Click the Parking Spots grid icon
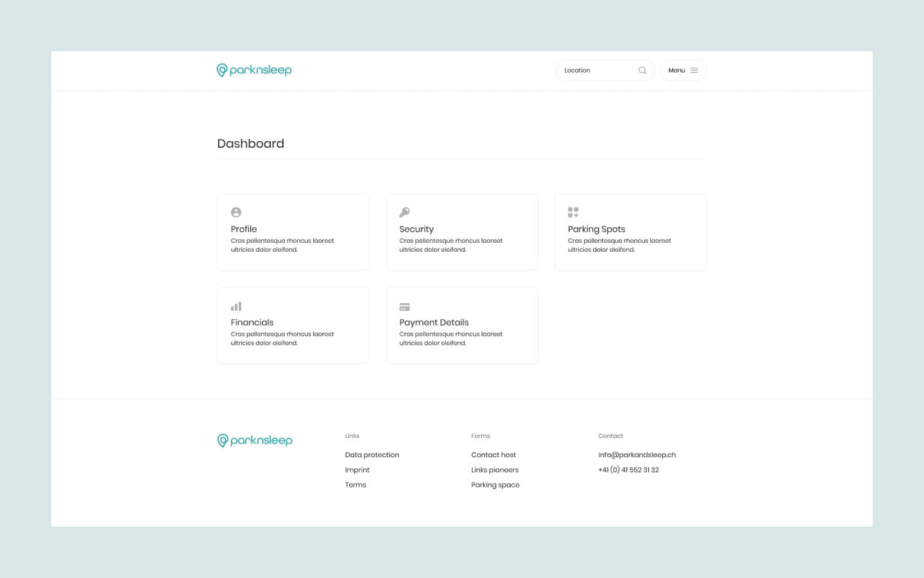The width and height of the screenshot is (924, 578). pos(573,213)
